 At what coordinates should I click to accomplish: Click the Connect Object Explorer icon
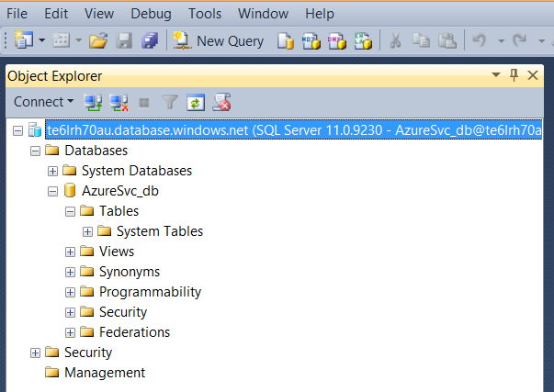[93, 103]
